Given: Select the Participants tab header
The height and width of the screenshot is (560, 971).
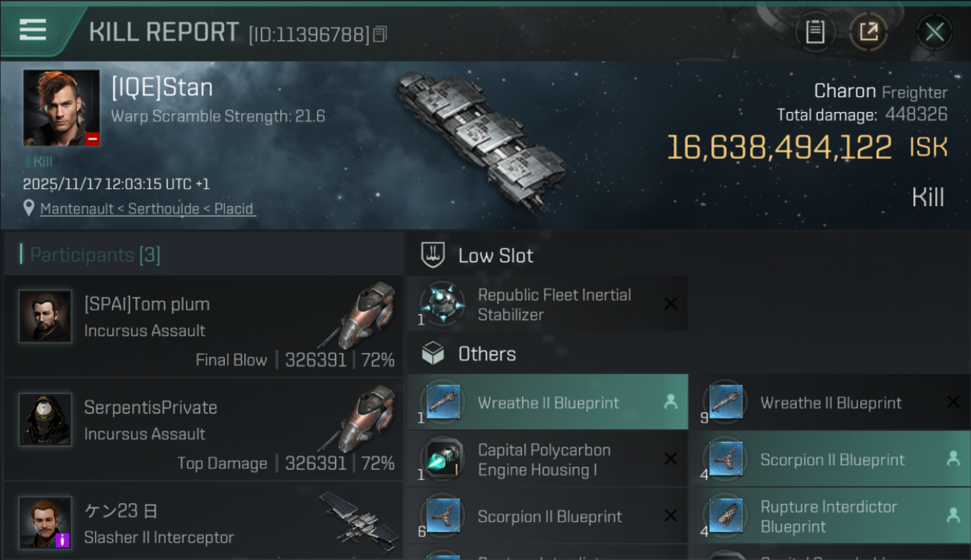Looking at the screenshot, I should point(95,255).
